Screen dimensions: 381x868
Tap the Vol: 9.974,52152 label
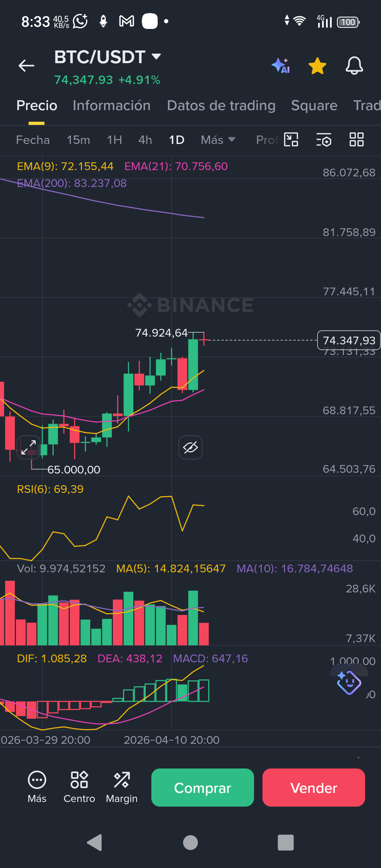click(x=61, y=568)
